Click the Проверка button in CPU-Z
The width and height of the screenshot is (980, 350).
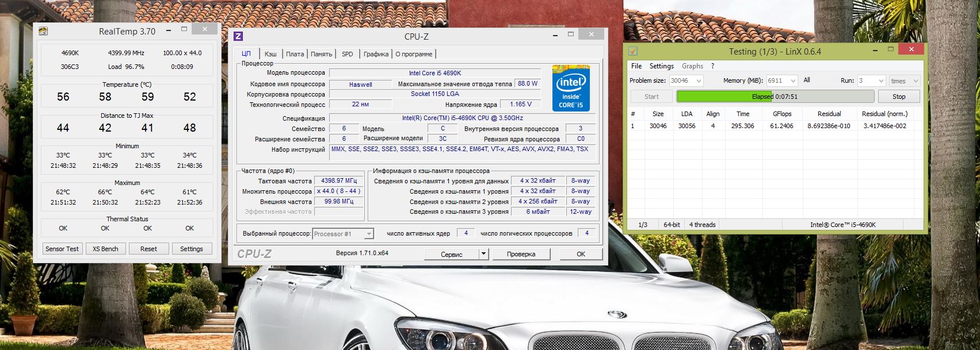click(x=521, y=254)
